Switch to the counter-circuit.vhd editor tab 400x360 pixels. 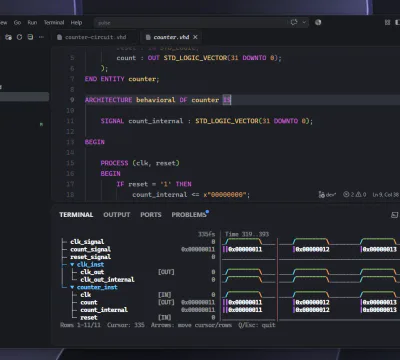(x=92, y=37)
